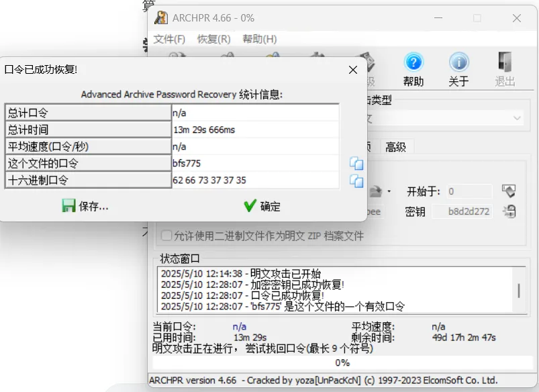
Task: Click the 保存... save button in the dialog
Action: click(x=85, y=206)
